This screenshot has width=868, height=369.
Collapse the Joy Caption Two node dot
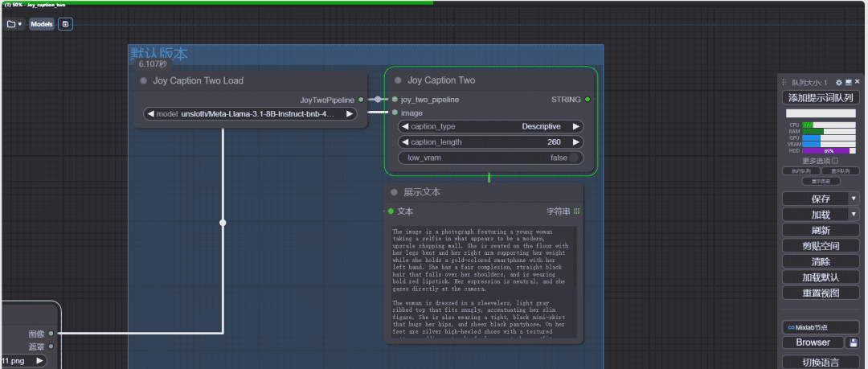click(398, 80)
